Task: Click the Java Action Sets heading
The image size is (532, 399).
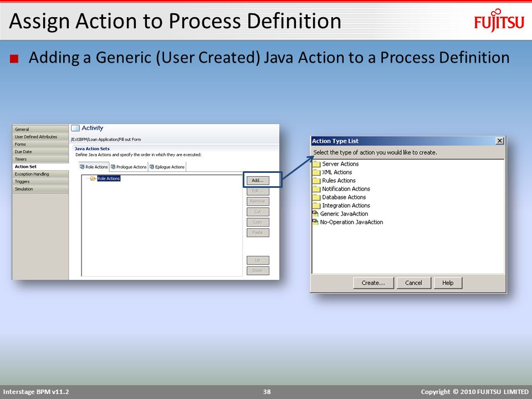Action: click(92, 149)
